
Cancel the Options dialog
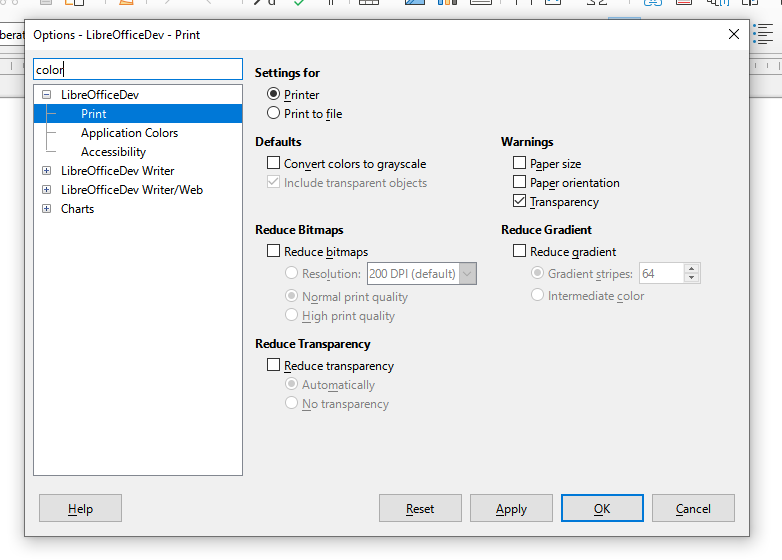[x=693, y=508]
